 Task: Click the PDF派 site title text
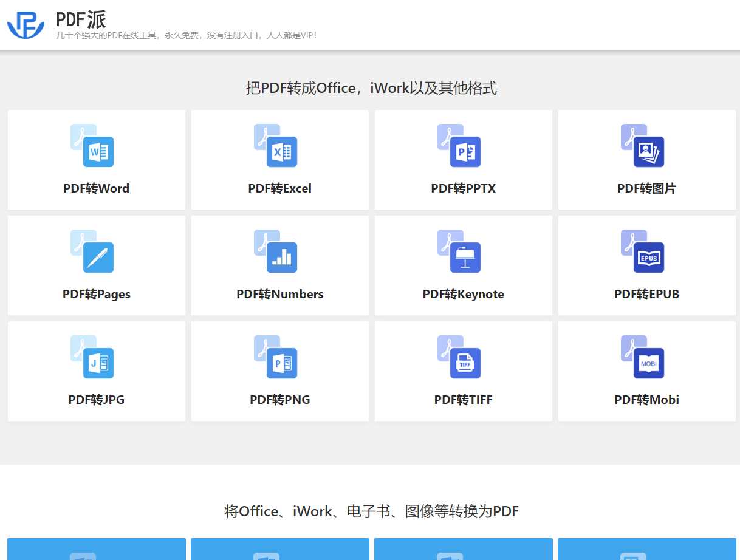tap(81, 19)
